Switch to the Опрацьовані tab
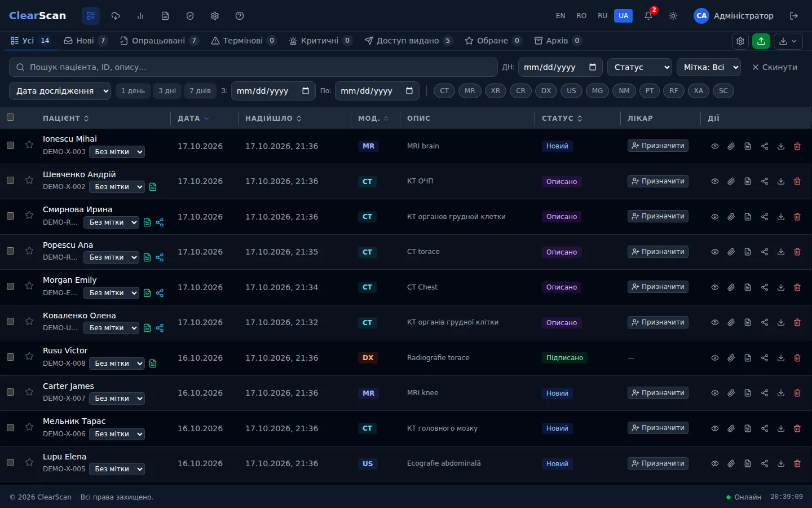This screenshot has height=508, width=812. [x=159, y=41]
